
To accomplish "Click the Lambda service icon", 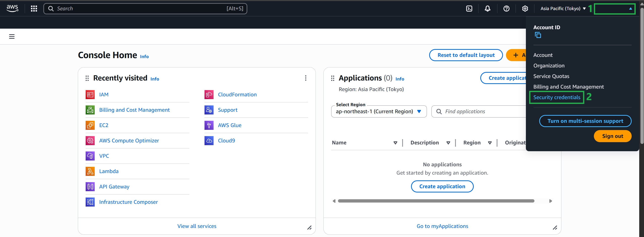I will (90, 171).
